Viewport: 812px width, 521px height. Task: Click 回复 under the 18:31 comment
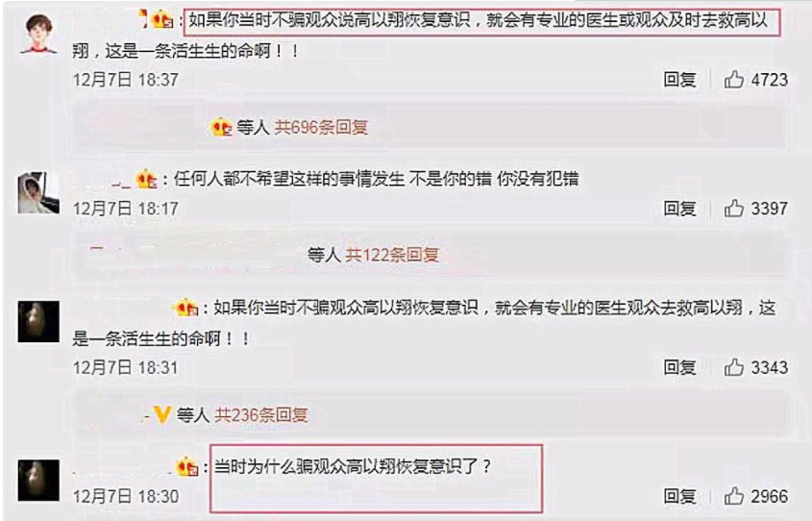point(680,368)
